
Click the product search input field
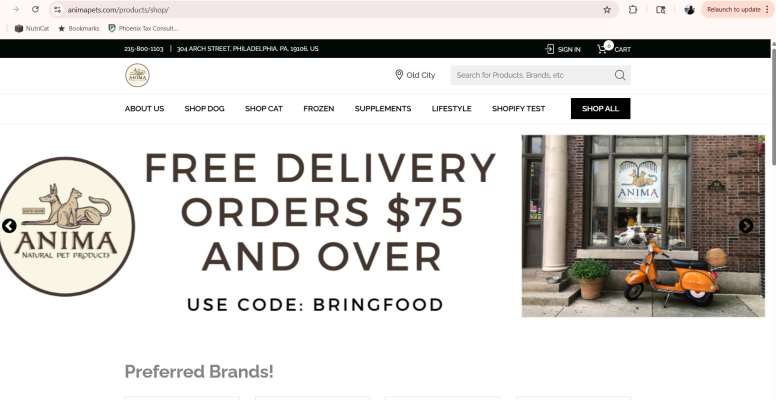(x=532, y=75)
